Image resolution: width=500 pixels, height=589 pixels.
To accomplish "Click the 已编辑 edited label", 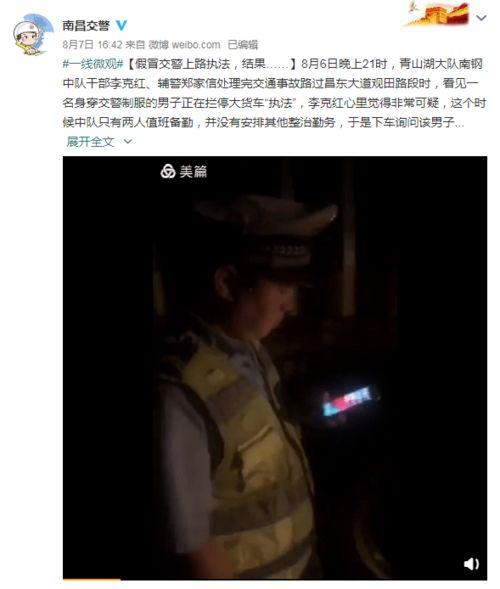I will 243,45.
